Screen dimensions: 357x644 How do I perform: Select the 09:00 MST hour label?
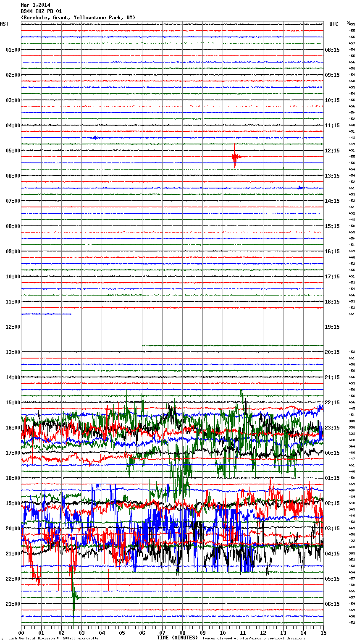[13, 251]
